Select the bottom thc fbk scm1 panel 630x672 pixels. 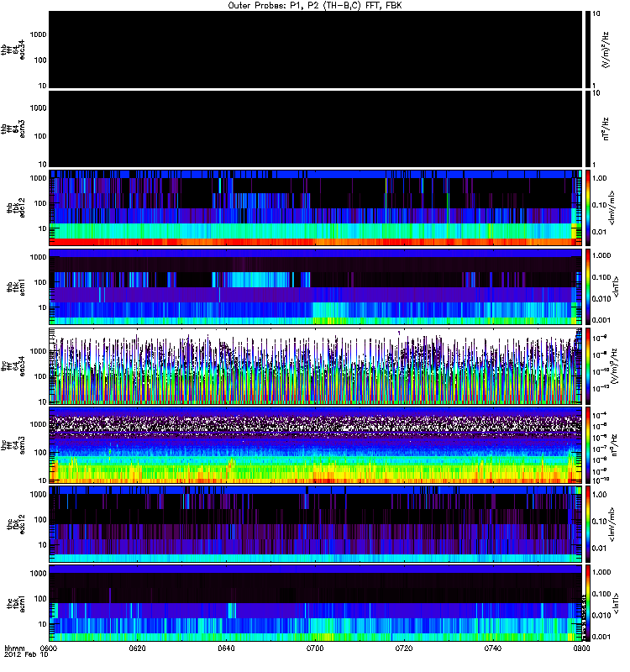pyautogui.click(x=315, y=601)
